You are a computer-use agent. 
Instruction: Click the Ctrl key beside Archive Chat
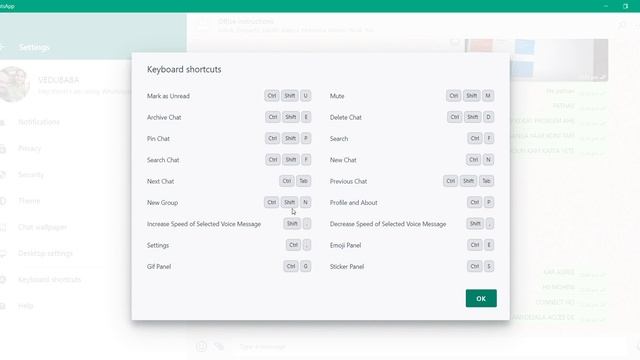[273, 117]
